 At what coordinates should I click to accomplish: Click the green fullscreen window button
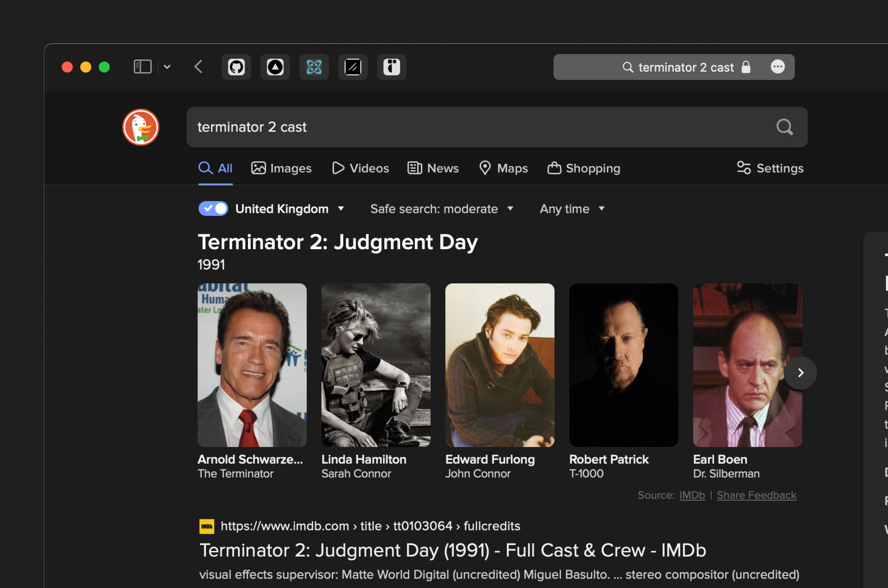pos(104,67)
